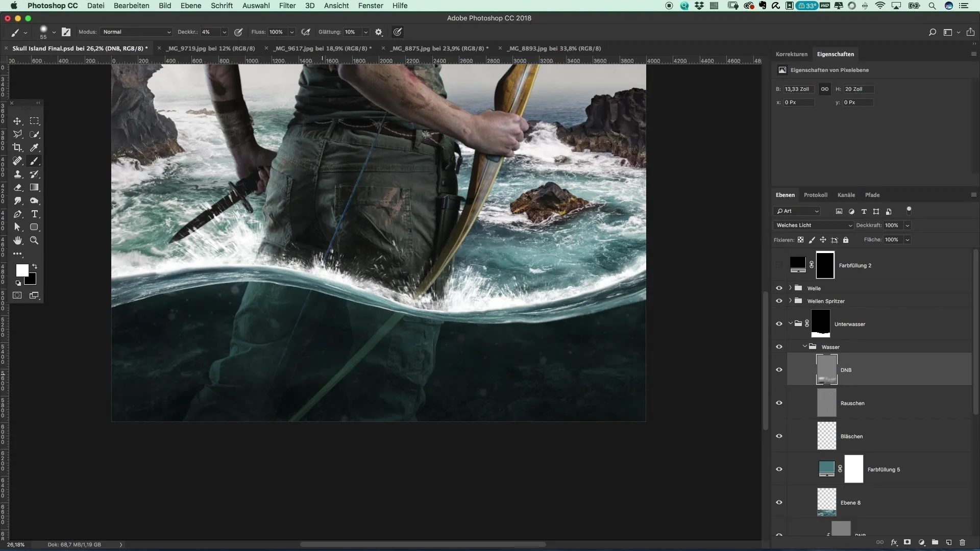Collapse the Unterwasser group

click(x=790, y=323)
